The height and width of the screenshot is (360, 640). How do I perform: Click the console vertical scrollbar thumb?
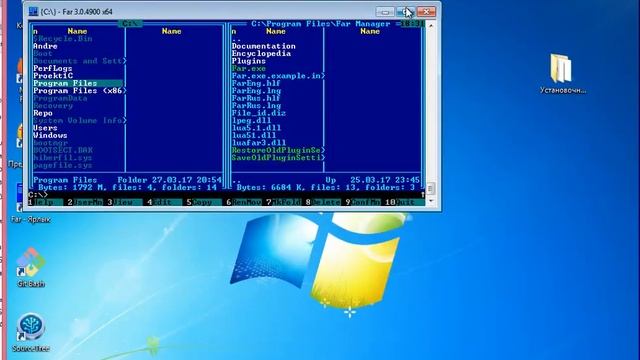point(431,188)
